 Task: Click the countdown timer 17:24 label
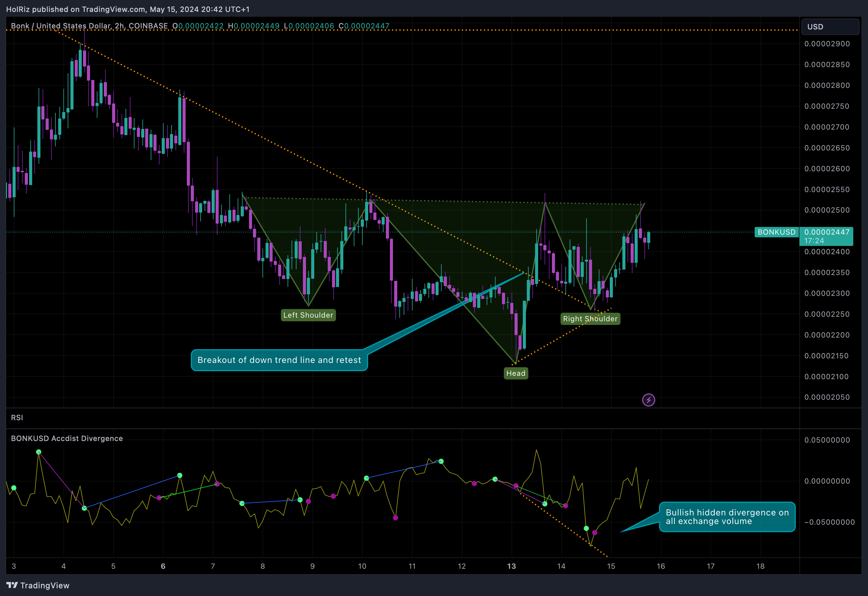click(x=814, y=241)
